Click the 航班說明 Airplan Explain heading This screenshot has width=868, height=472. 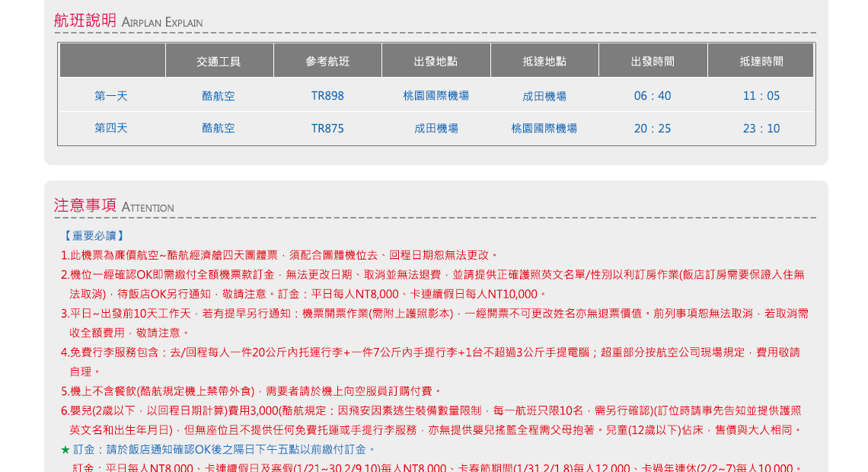(128, 21)
